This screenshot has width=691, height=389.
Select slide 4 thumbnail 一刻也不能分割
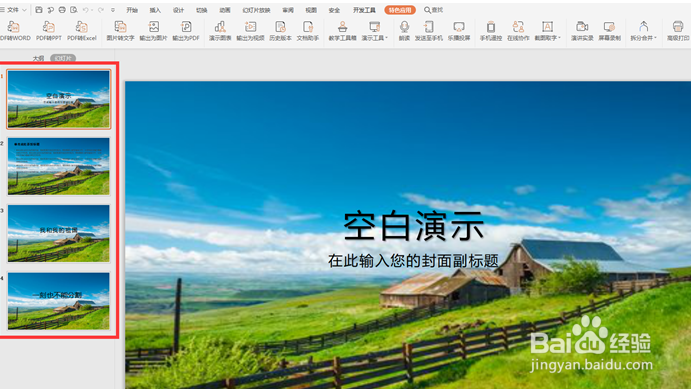point(59,301)
